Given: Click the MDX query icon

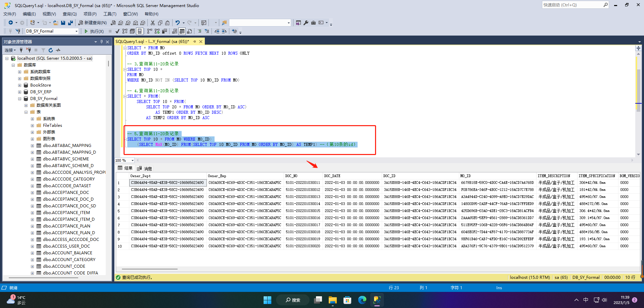Looking at the screenshot, I should coord(121,23).
